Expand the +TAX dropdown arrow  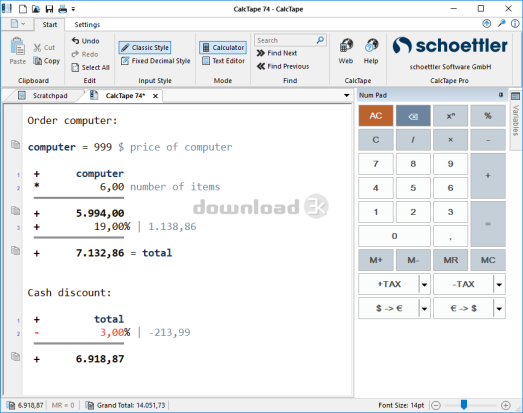(424, 284)
